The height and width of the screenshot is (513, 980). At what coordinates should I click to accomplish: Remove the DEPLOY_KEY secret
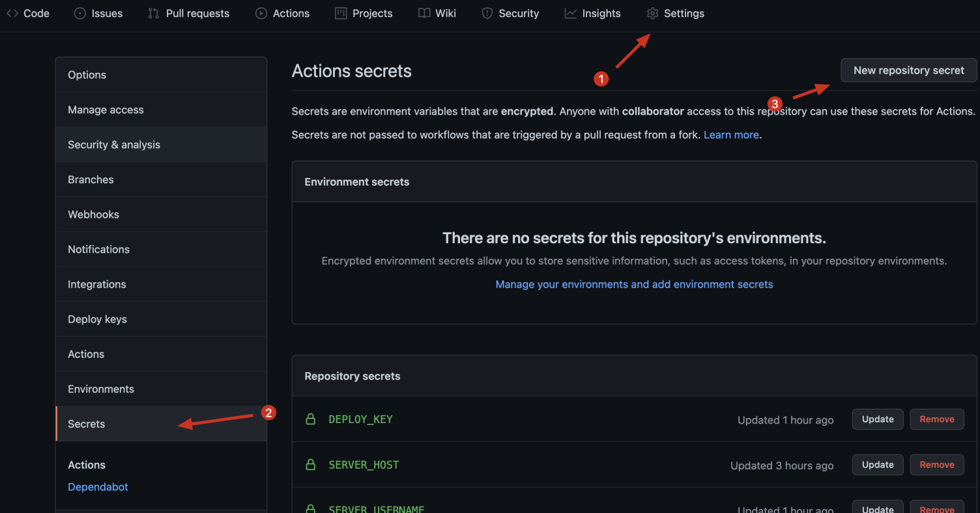tap(937, 419)
